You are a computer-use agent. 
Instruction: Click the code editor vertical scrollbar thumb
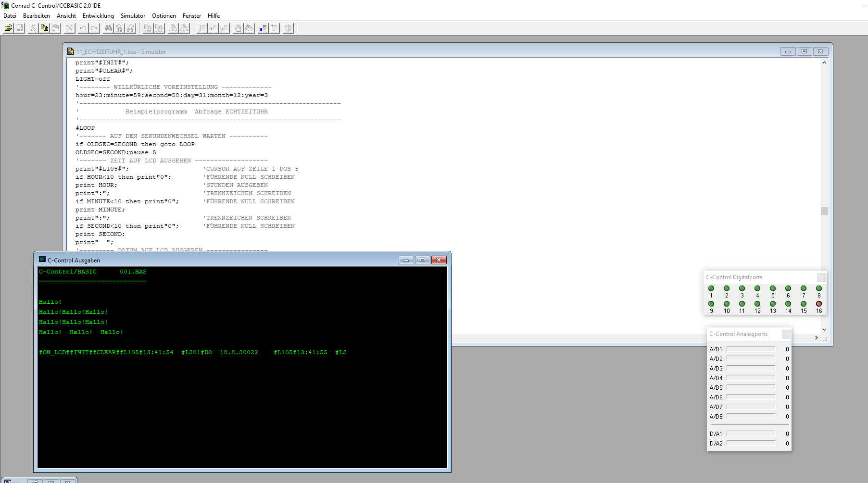tap(824, 211)
